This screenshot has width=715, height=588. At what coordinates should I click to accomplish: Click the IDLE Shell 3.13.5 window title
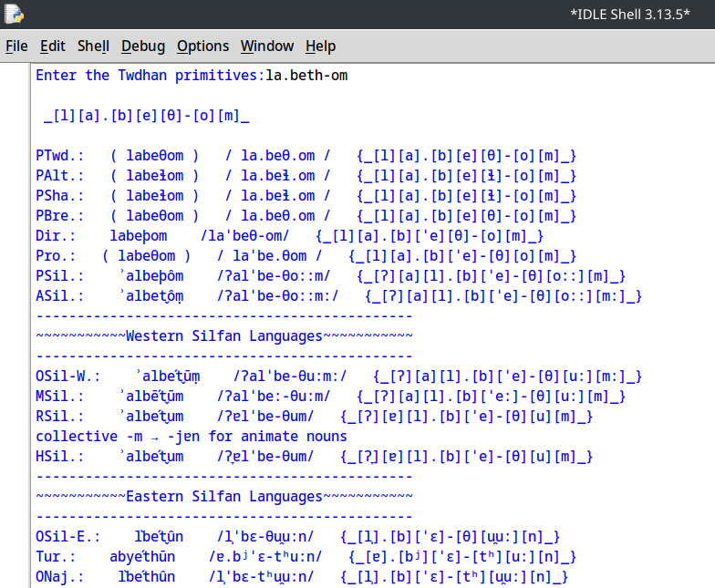tap(629, 14)
